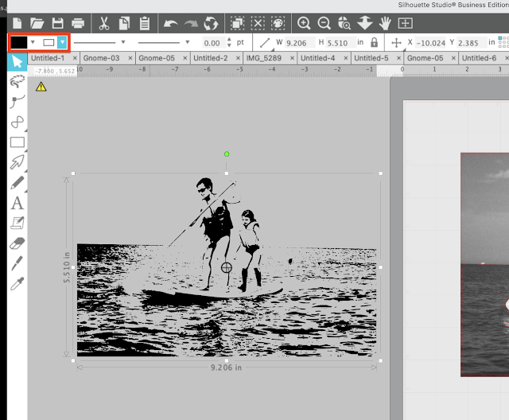Switch to the IMG_5289 tab

[x=263, y=58]
